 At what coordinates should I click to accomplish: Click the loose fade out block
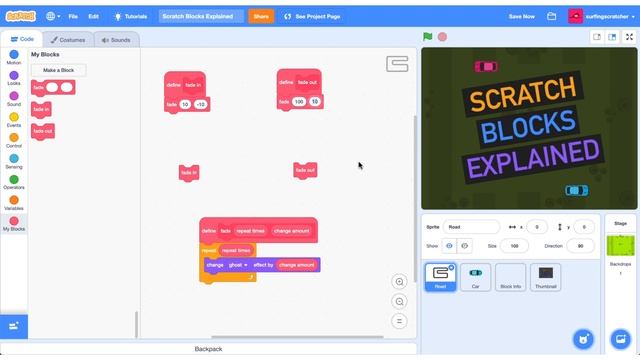[x=305, y=170]
